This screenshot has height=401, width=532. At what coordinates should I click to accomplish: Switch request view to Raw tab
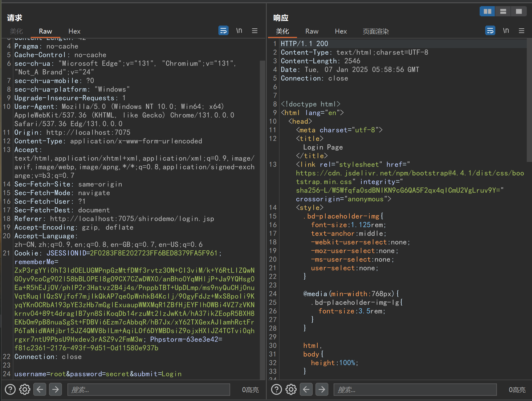(x=45, y=31)
